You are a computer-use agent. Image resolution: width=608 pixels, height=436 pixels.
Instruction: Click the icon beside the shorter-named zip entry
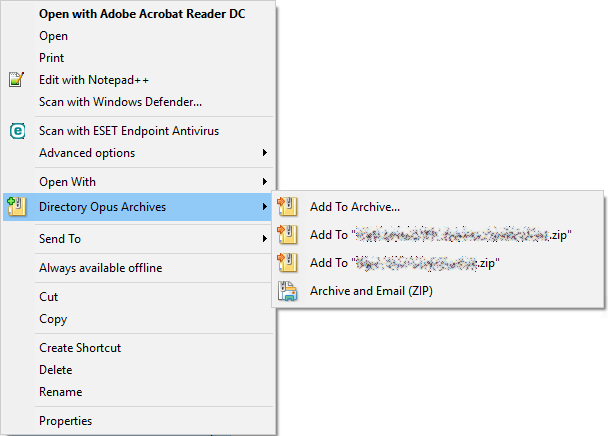[x=287, y=263]
